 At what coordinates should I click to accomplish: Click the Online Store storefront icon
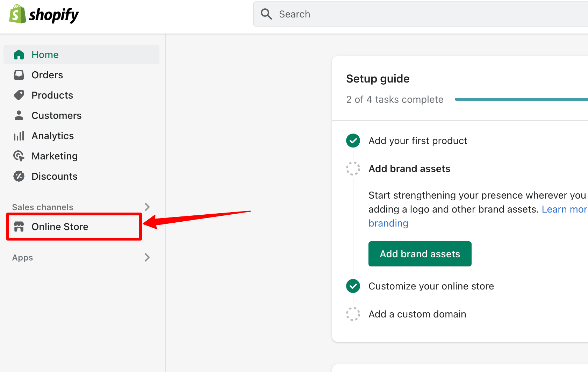coord(19,227)
